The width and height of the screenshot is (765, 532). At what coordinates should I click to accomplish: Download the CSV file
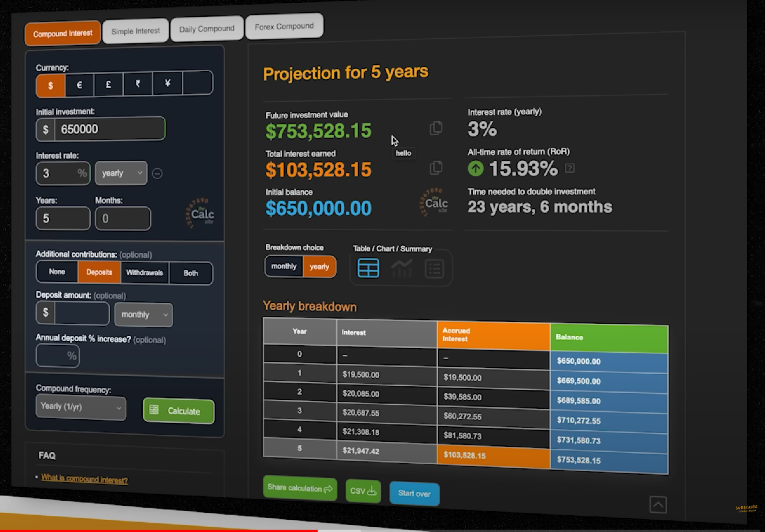click(x=363, y=491)
